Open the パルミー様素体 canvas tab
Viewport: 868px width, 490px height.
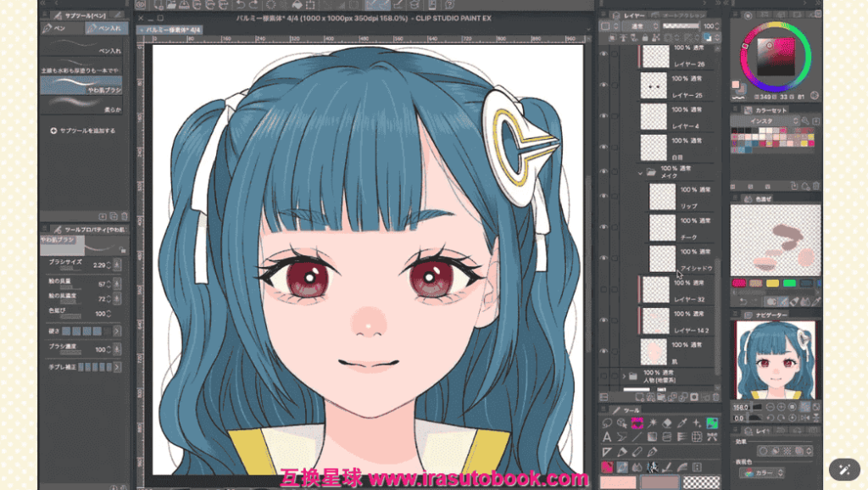[173, 29]
